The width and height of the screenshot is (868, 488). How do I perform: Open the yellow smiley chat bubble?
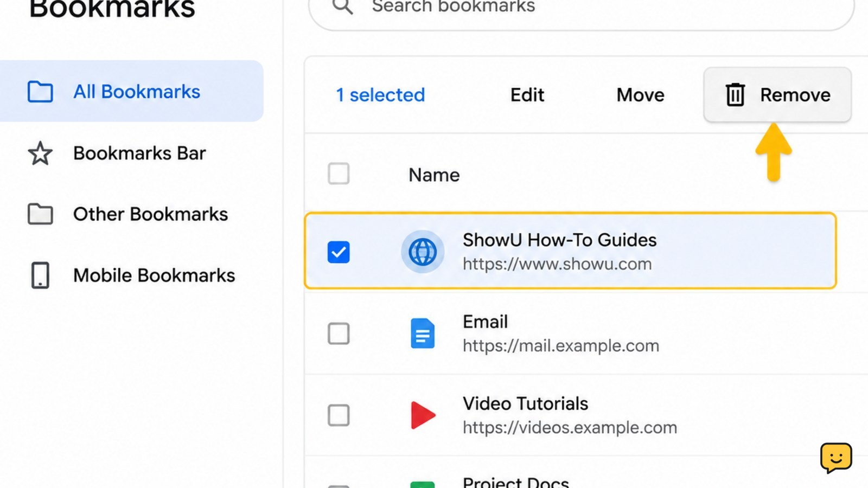click(836, 458)
